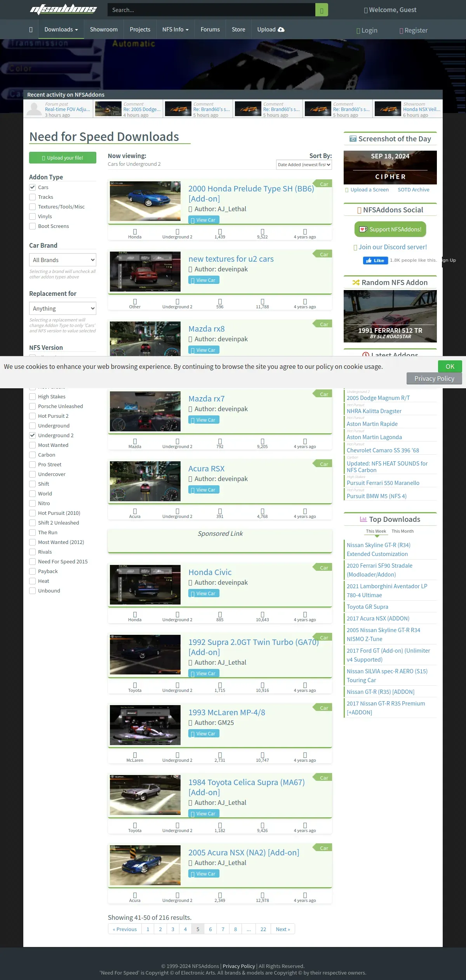Switch to This Month tab
This screenshot has height=980, width=466.
click(403, 531)
